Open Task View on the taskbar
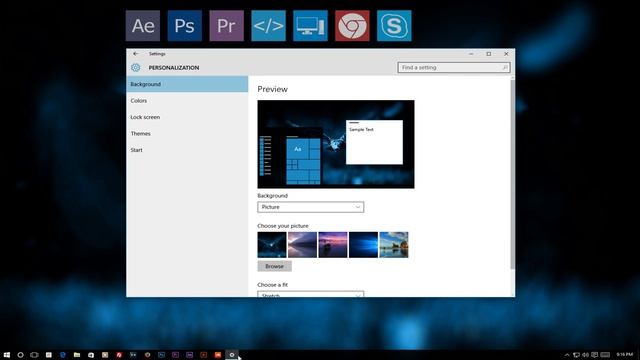Image resolution: width=640 pixels, height=360 pixels. point(34,355)
